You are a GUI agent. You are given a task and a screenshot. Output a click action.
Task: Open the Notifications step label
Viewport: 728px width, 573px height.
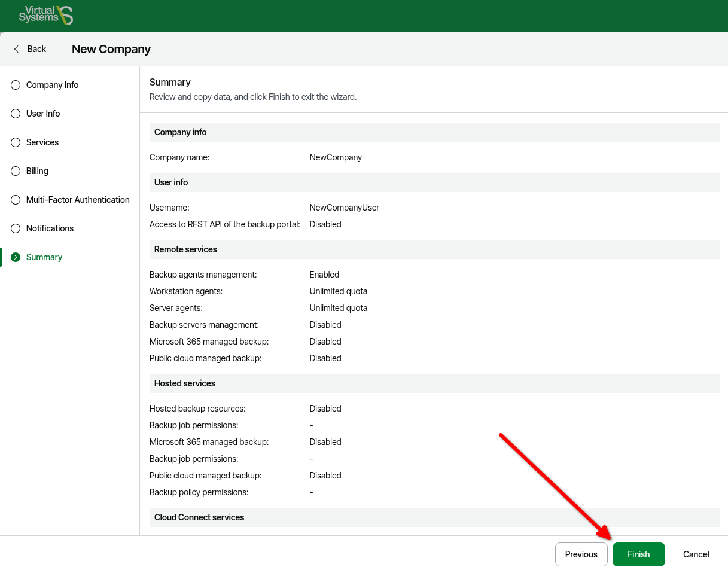tap(50, 228)
